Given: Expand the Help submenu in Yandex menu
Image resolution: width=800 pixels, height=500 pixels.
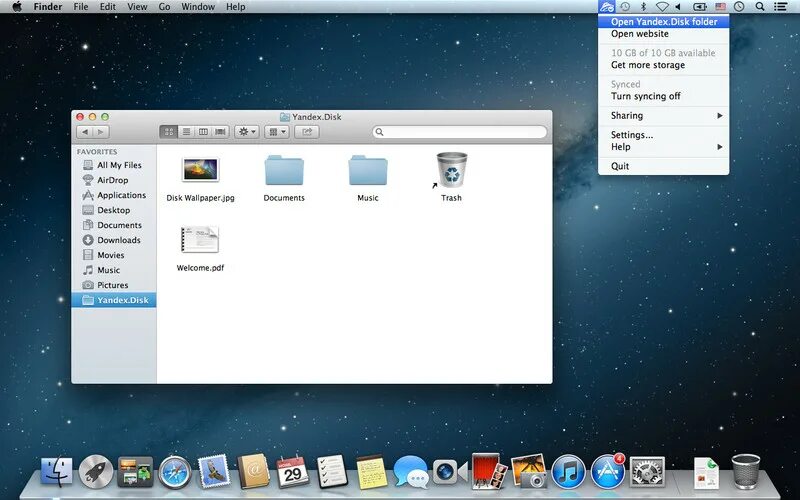Looking at the screenshot, I should [663, 147].
